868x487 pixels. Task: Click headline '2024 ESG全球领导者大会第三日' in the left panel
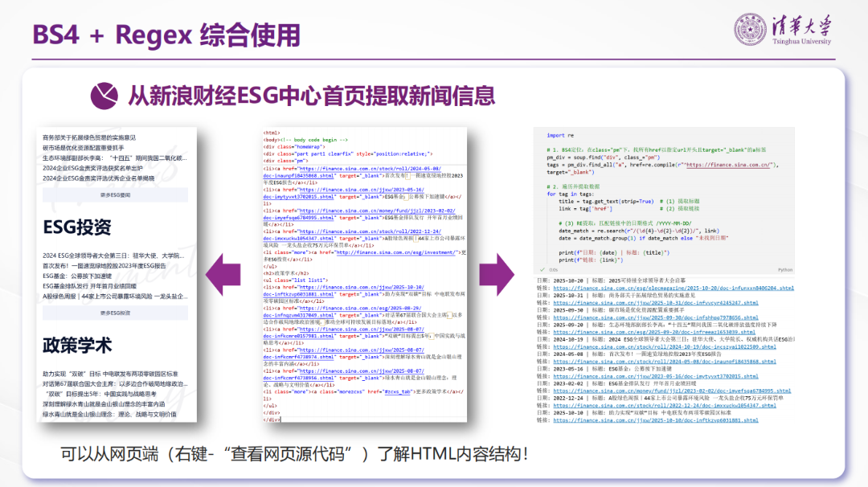pyautogui.click(x=113, y=256)
